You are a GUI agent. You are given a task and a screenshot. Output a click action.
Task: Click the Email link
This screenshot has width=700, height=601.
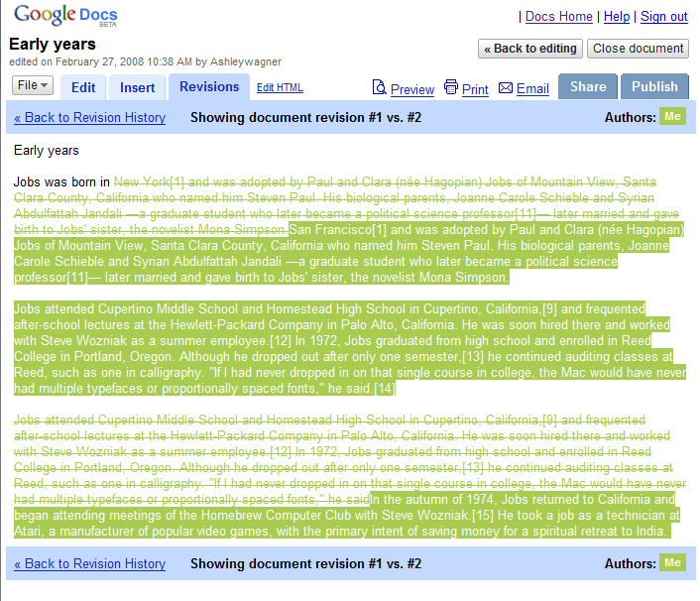(x=532, y=89)
